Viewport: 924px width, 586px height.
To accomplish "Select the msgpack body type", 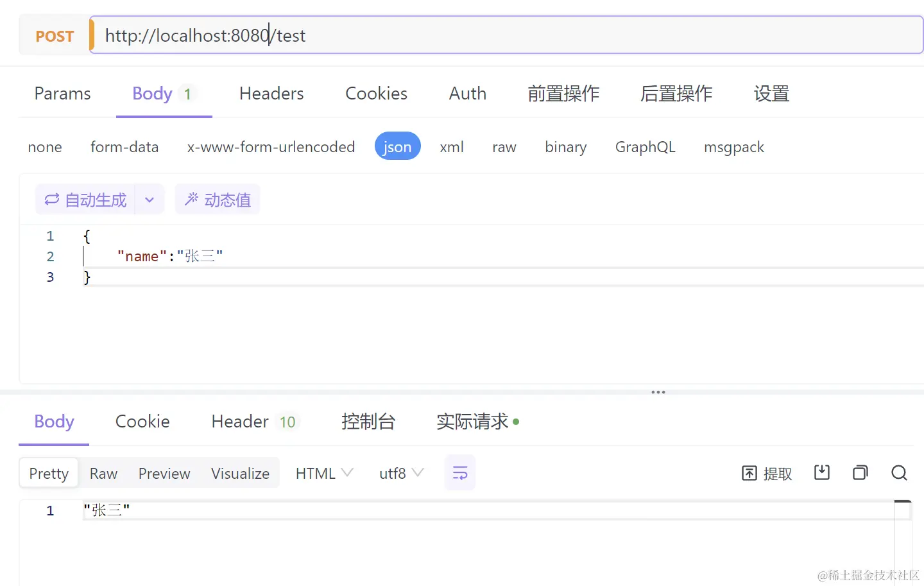I will point(734,147).
